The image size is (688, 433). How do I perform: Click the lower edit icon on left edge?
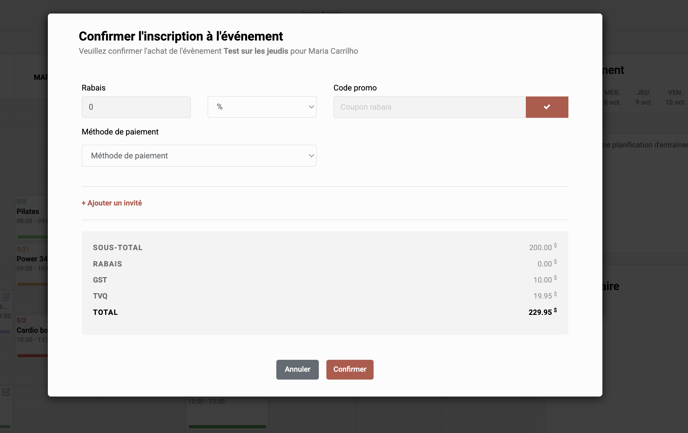point(6,392)
